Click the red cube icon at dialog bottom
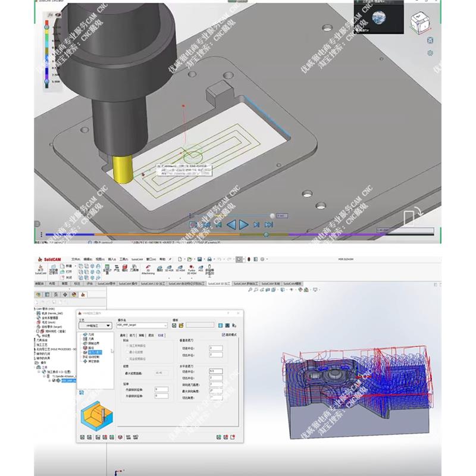 [120, 437]
